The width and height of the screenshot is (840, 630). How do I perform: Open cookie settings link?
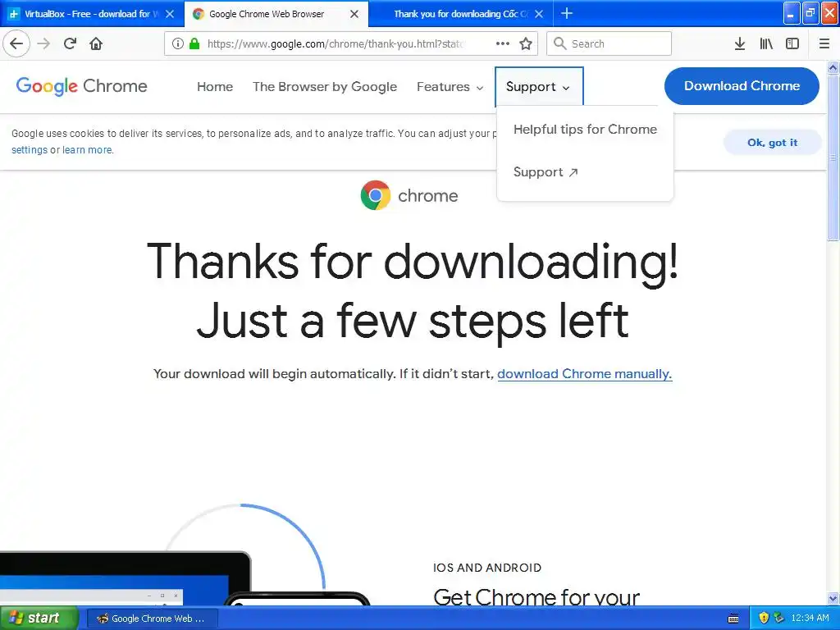click(x=30, y=150)
